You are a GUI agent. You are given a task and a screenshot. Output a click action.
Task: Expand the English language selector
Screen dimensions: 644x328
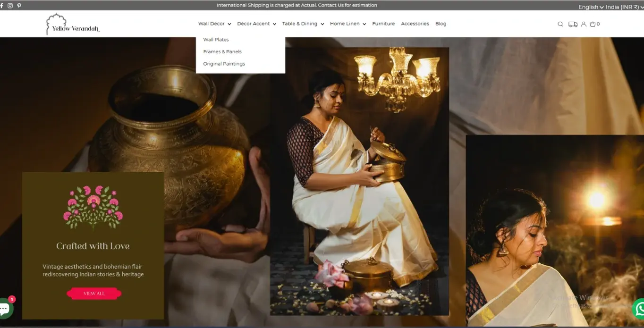(591, 7)
